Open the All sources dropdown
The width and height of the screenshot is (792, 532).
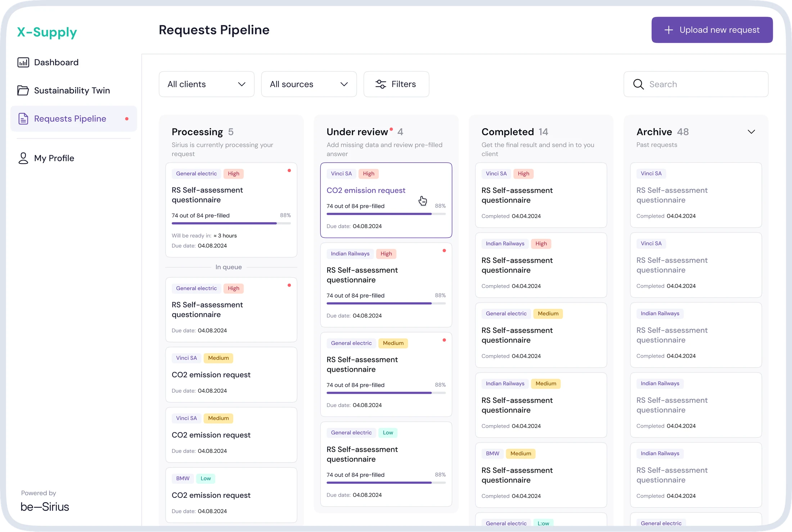tap(309, 84)
